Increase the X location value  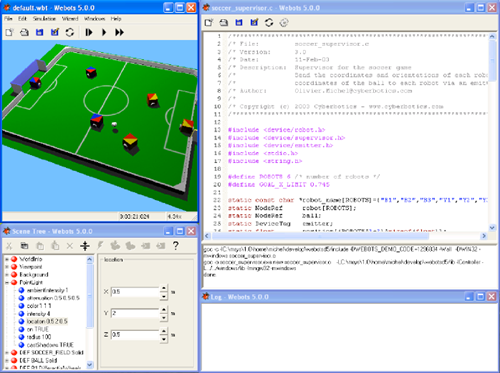(164, 288)
